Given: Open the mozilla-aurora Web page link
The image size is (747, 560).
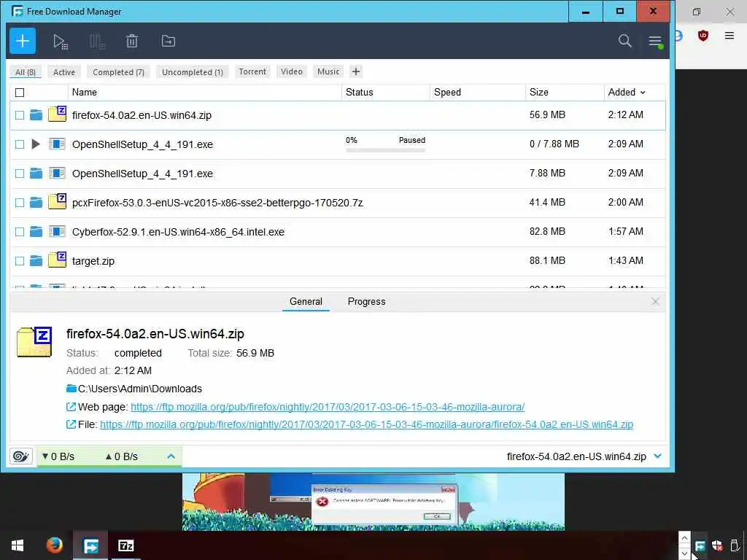Looking at the screenshot, I should click(328, 407).
